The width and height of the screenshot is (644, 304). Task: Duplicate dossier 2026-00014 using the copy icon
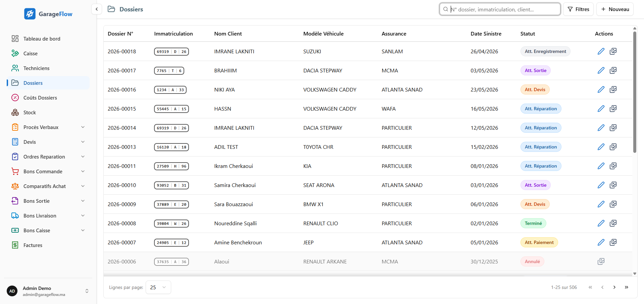tap(613, 128)
